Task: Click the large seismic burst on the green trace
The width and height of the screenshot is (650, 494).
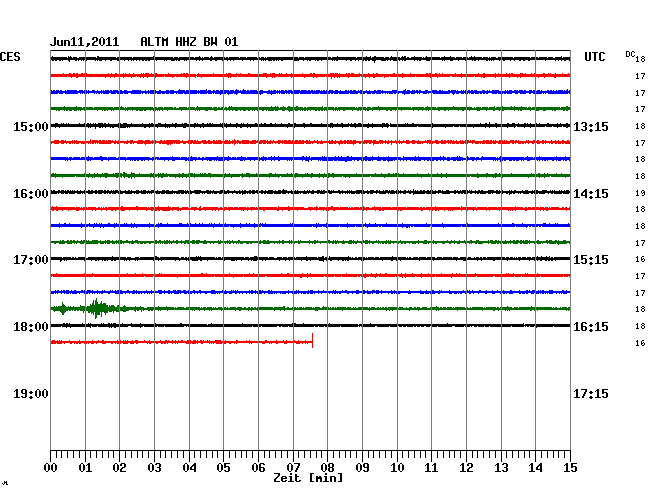Action: click(x=98, y=308)
